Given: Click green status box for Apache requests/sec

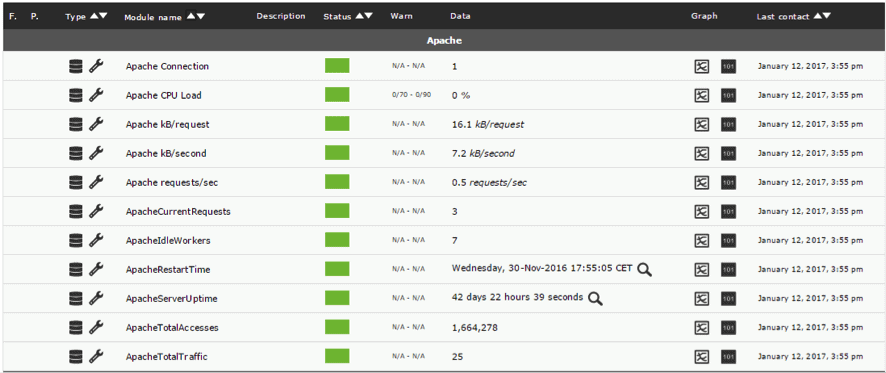Looking at the screenshot, I should [337, 181].
